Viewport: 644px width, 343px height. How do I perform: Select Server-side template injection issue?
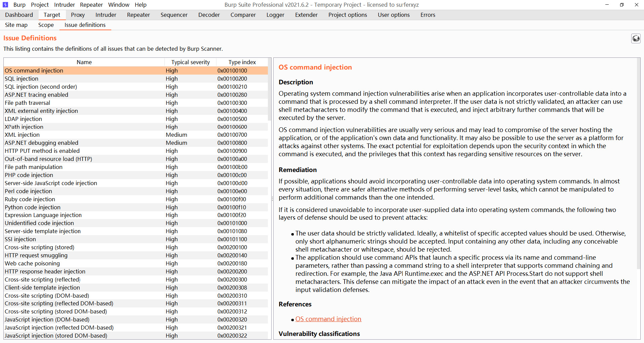point(136,231)
